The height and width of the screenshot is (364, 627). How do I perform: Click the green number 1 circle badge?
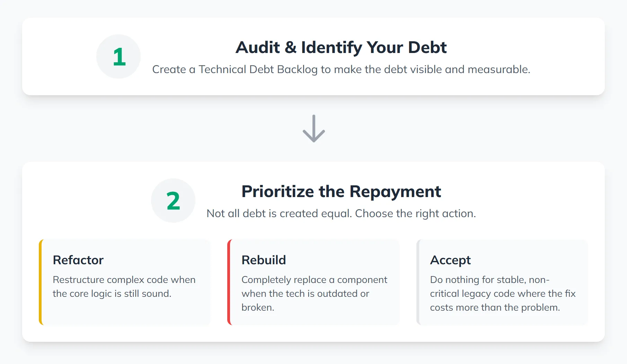(118, 56)
